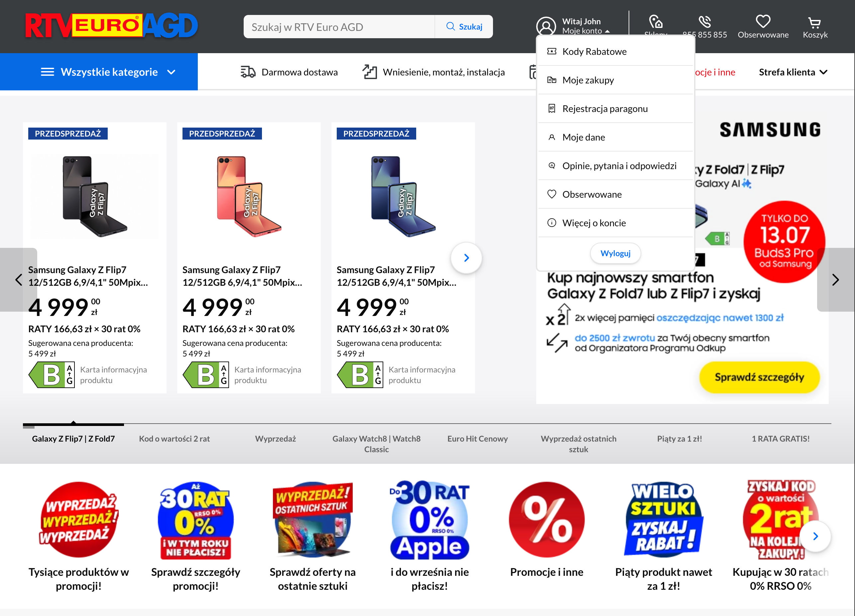The height and width of the screenshot is (616, 855).
Task: Click the phone hotline icon 855 855 855
Action: pos(704,22)
